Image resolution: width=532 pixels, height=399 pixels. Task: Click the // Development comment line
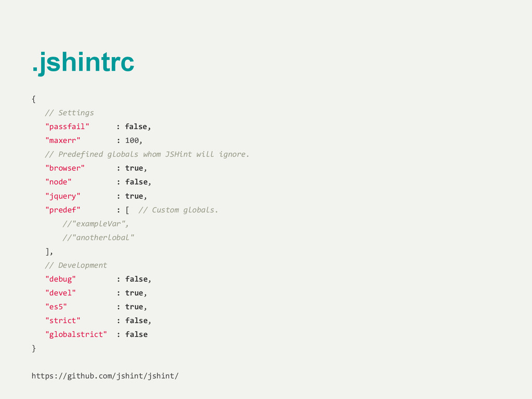tap(76, 265)
